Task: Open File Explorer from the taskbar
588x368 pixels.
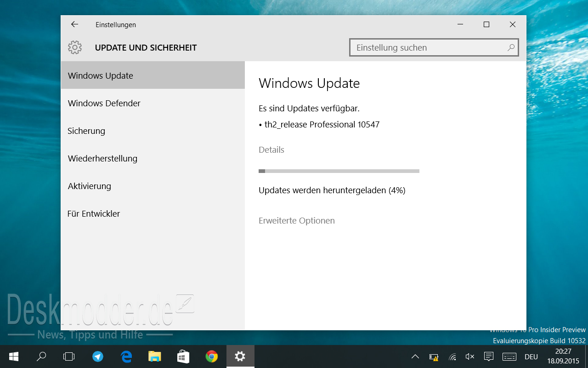Action: coord(155,356)
